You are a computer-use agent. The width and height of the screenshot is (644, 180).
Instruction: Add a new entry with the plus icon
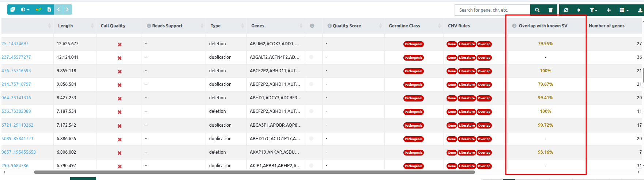click(x=609, y=10)
